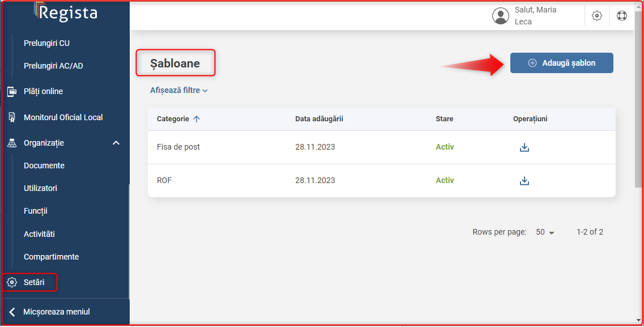This screenshot has width=644, height=327.
Task: Click Micșoreaza meniul
Action: click(x=57, y=312)
